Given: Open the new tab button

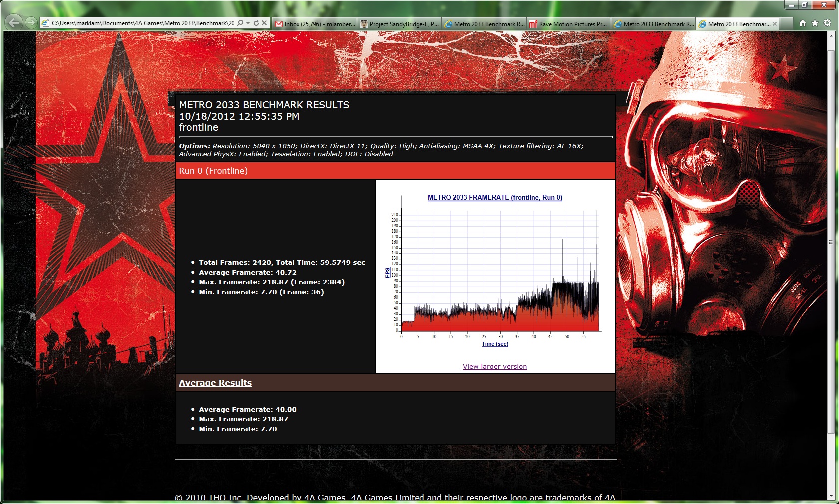Looking at the screenshot, I should [x=786, y=24].
